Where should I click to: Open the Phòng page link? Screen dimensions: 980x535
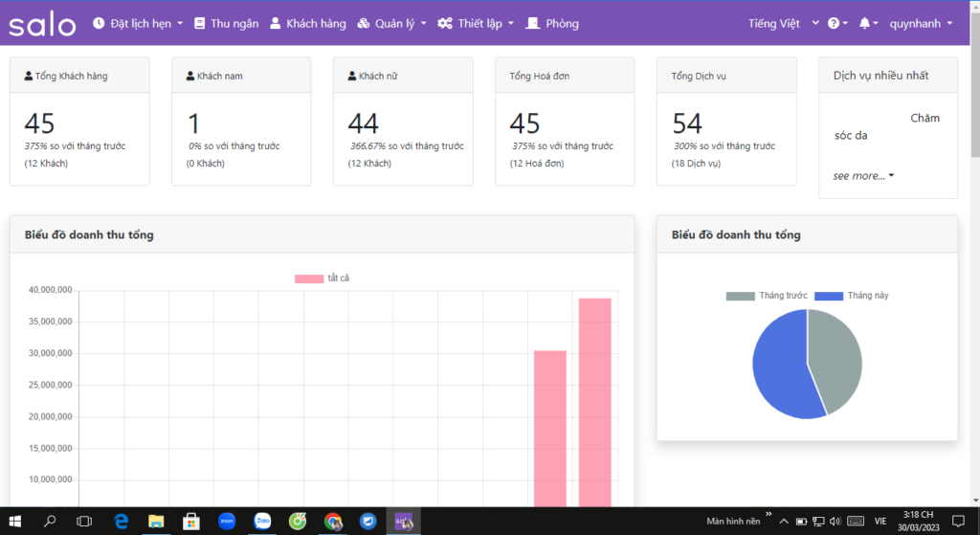[552, 24]
